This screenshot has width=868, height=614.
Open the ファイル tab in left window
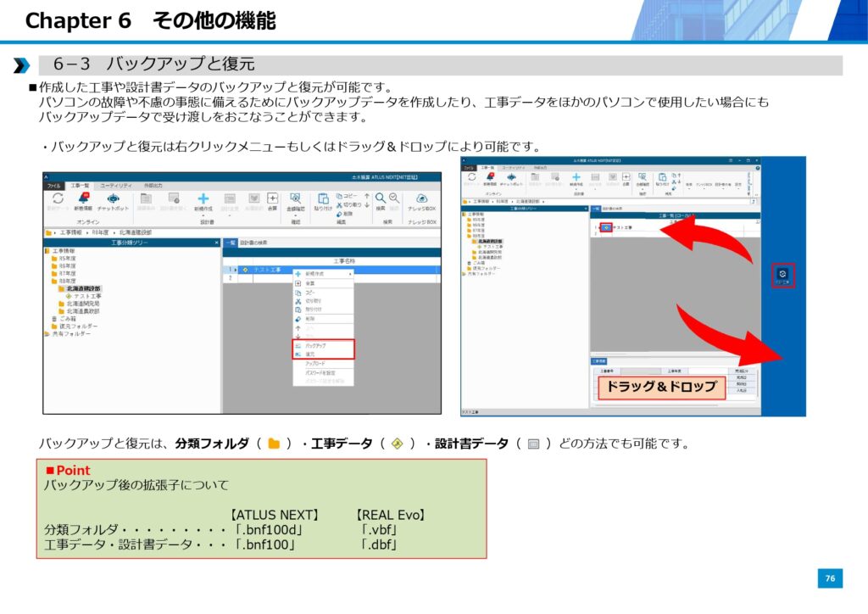53,184
